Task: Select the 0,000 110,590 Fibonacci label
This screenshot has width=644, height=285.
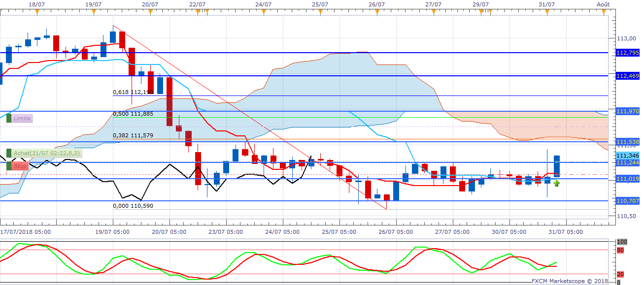Action: coord(133,206)
